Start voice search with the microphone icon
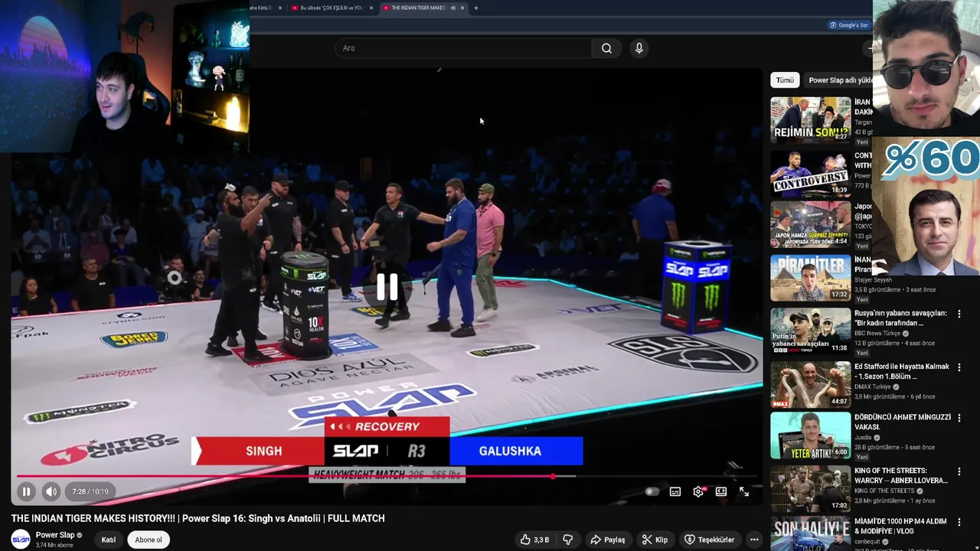980x551 pixels. (x=639, y=48)
